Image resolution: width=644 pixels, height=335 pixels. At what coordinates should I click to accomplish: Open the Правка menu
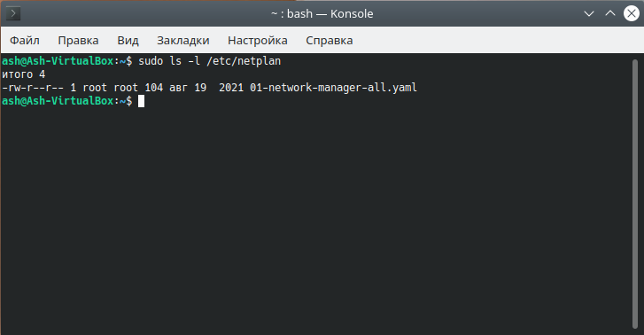78,40
